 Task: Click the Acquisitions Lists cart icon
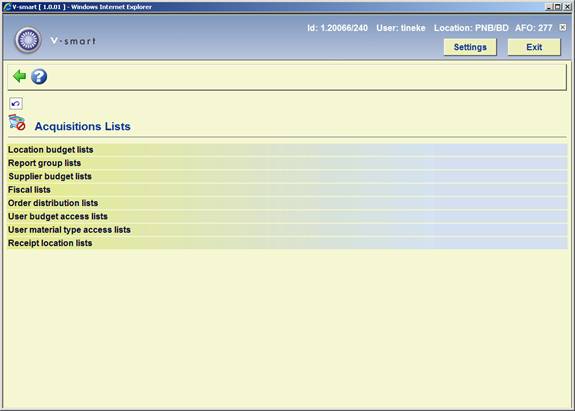(17, 122)
